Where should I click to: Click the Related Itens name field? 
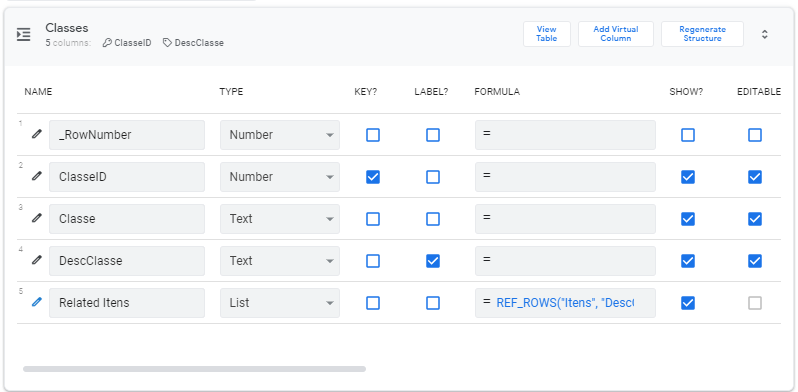[127, 302]
